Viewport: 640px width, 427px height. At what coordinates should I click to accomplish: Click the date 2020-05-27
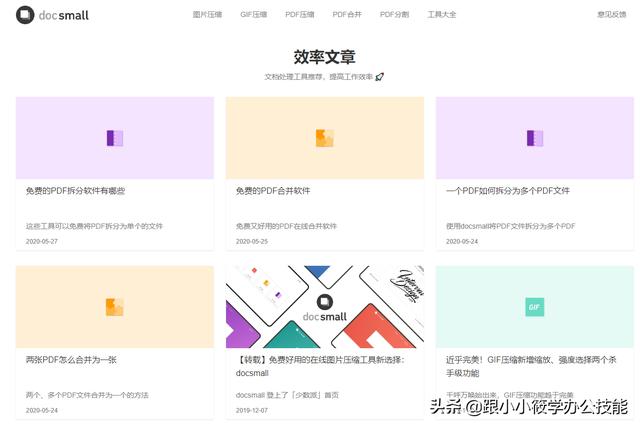point(42,241)
